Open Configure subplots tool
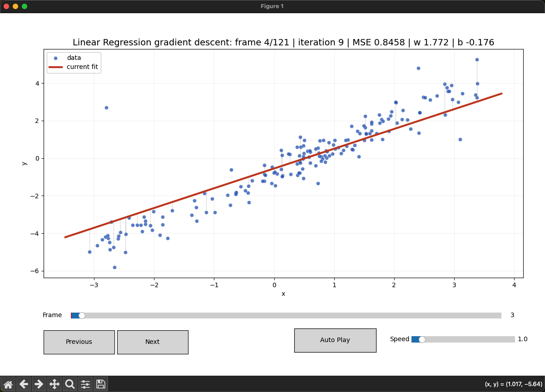 [85, 384]
